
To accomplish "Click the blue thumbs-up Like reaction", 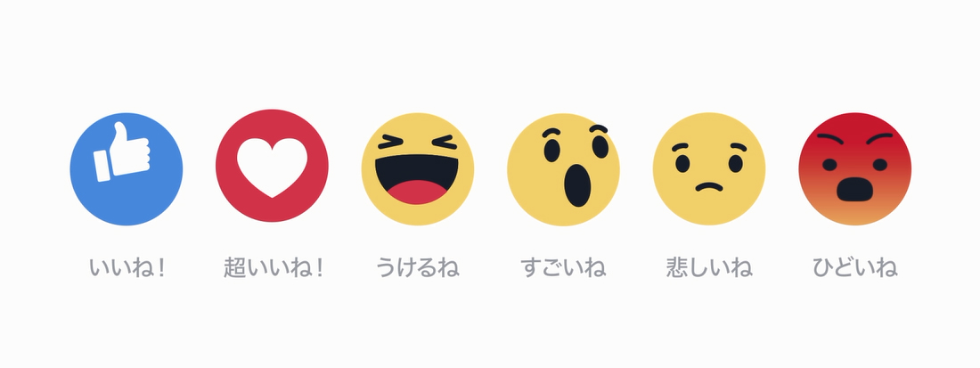I will point(127,168).
